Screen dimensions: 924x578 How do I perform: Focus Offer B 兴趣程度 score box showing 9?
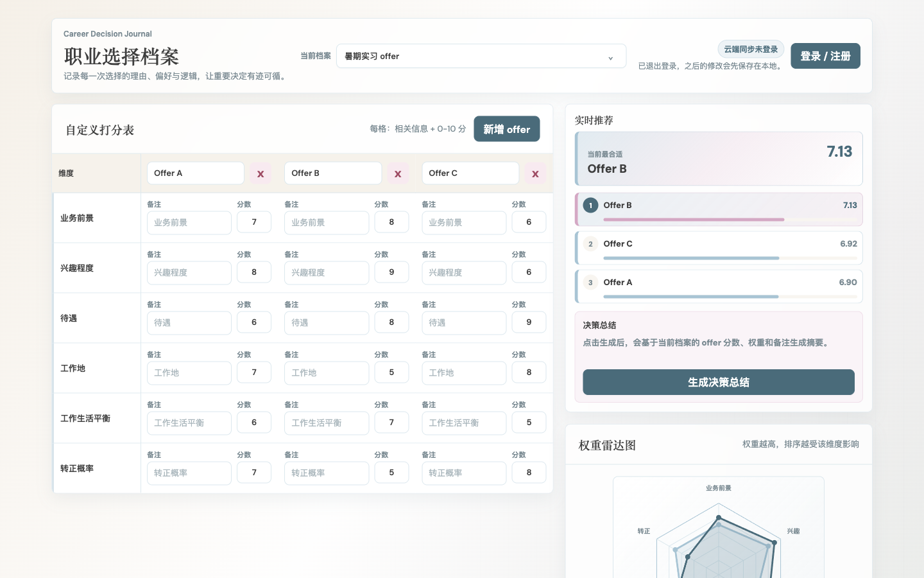[391, 272]
